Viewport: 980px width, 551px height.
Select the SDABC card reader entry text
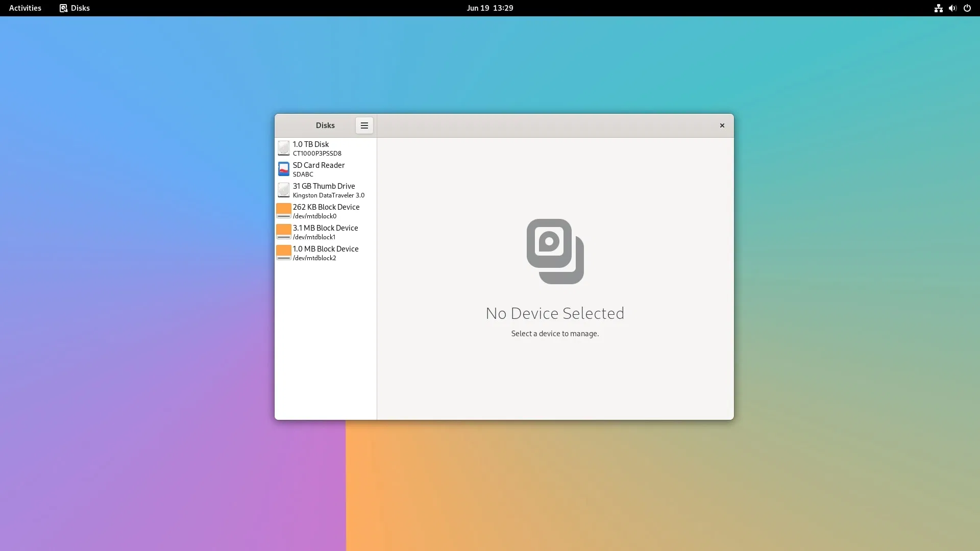pyautogui.click(x=303, y=174)
